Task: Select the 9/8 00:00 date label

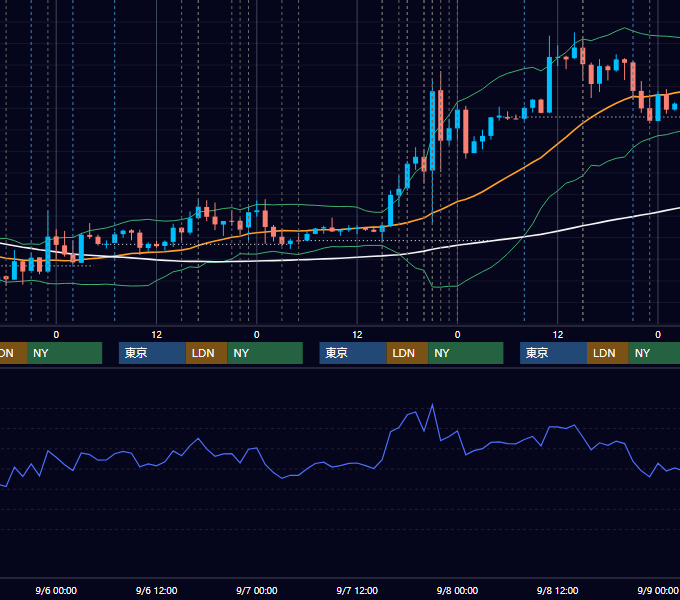Action: 457,590
